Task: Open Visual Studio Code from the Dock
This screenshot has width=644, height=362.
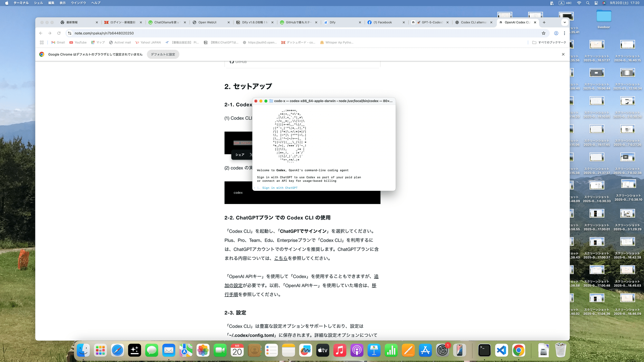Action: pyautogui.click(x=501, y=350)
